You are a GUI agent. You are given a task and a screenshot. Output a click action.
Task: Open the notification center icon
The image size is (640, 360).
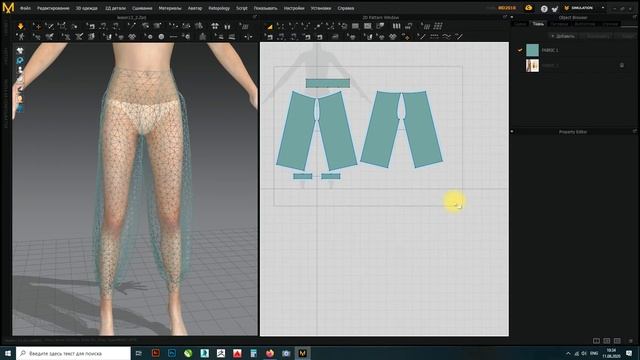pyautogui.click(x=629, y=353)
